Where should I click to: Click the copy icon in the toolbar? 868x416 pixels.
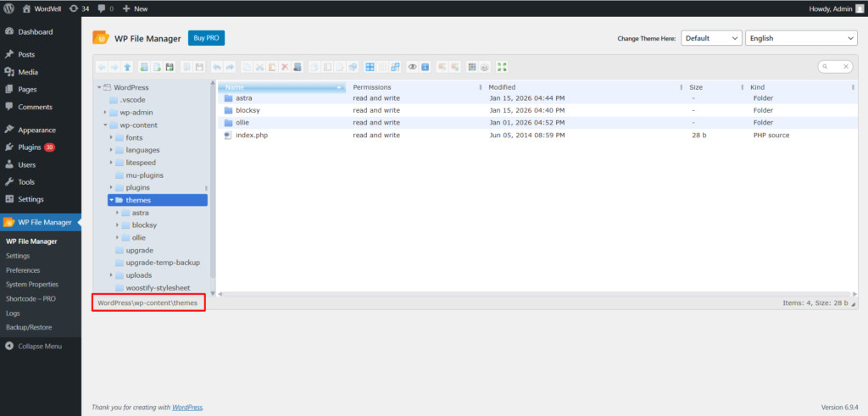point(247,67)
